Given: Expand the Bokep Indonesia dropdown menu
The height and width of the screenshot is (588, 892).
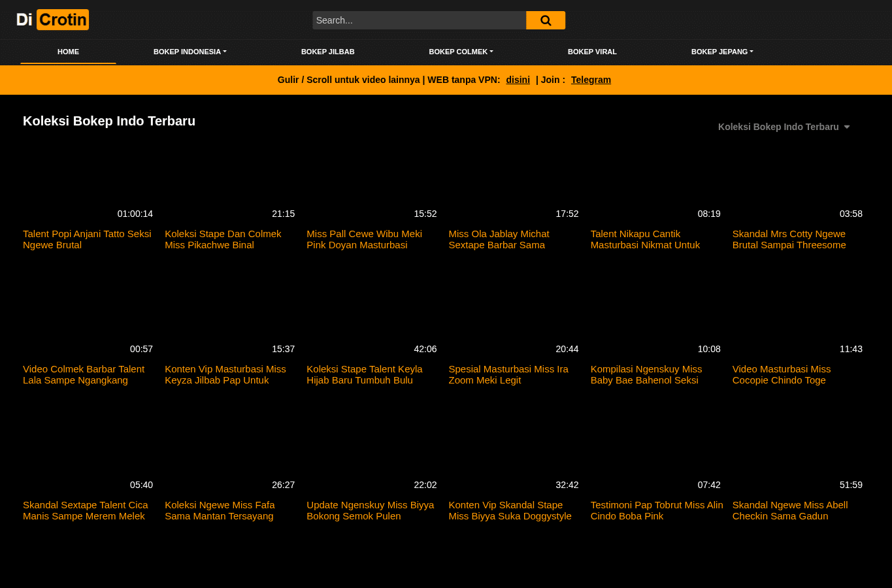Looking at the screenshot, I should click(x=190, y=52).
